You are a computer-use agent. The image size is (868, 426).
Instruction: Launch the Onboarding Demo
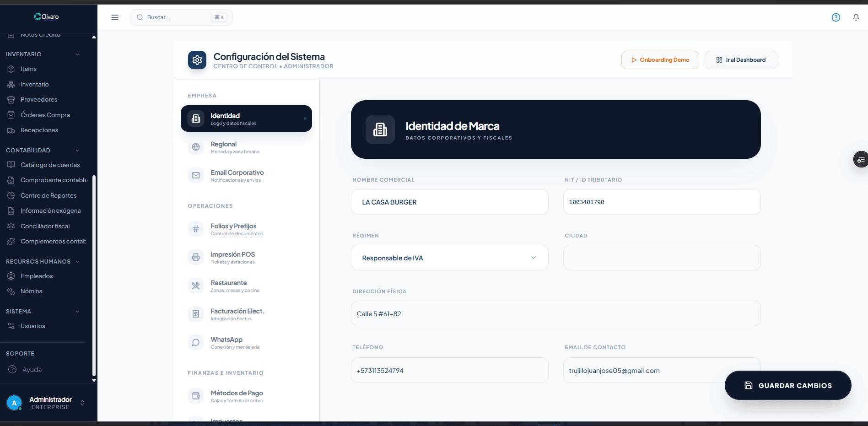coord(659,60)
